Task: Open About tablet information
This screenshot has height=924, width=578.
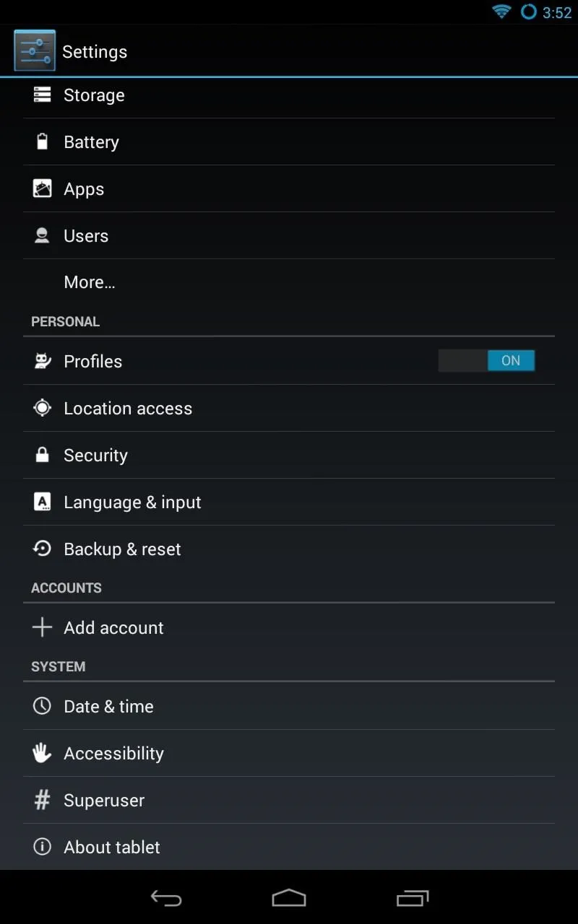Action: (289, 847)
